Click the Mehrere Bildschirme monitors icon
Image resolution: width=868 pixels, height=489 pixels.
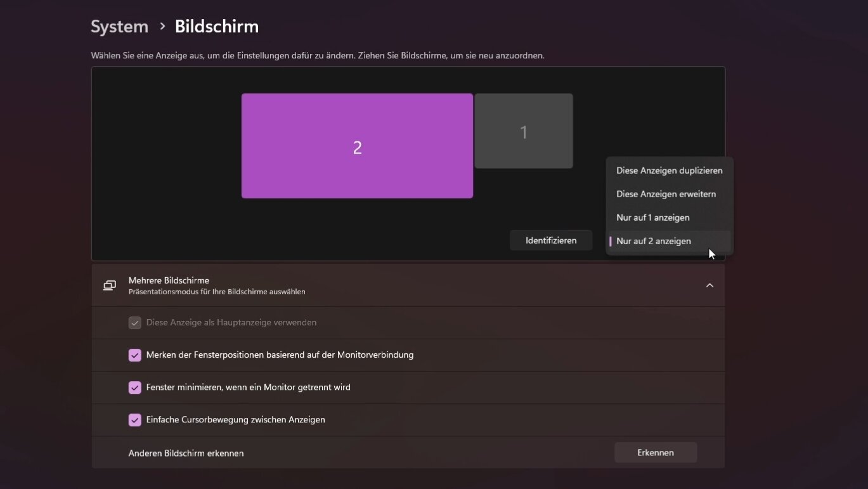110,285
